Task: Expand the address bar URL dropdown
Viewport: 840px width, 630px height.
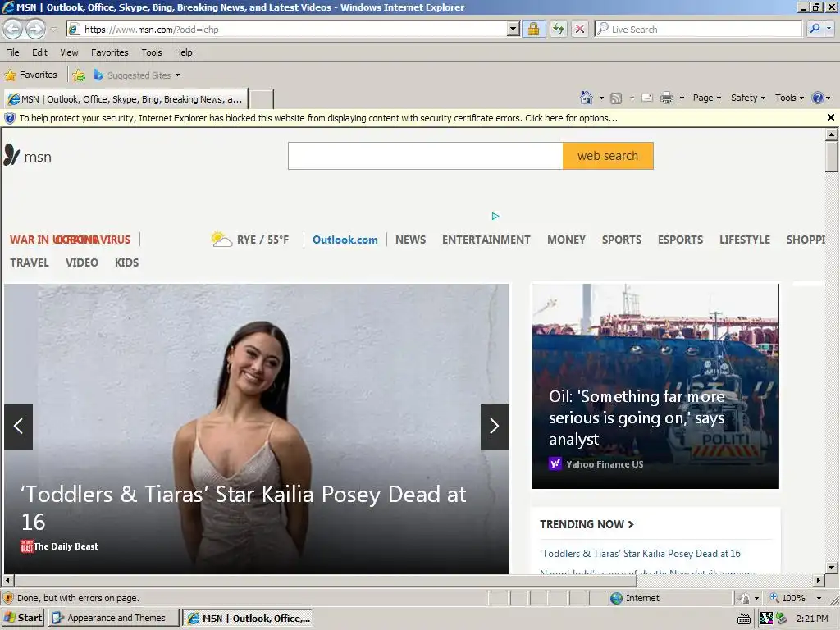Action: [514, 29]
